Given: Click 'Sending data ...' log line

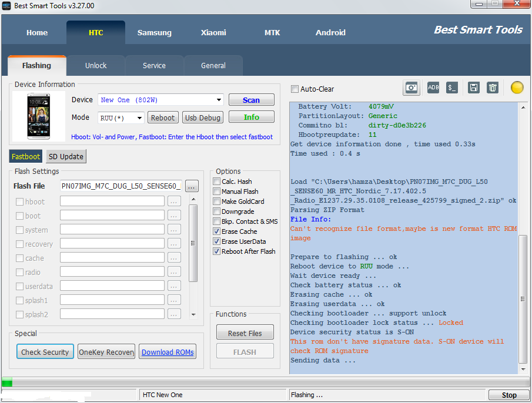Looking at the screenshot, I should click(x=323, y=360).
